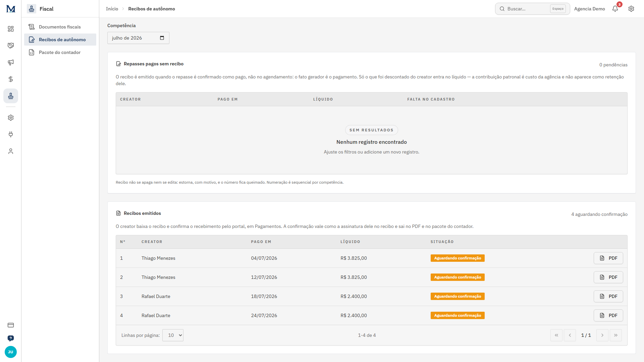This screenshot has width=644, height=362.
Task: Click the Repasses pagos sem recibo title
Action: coord(154,64)
